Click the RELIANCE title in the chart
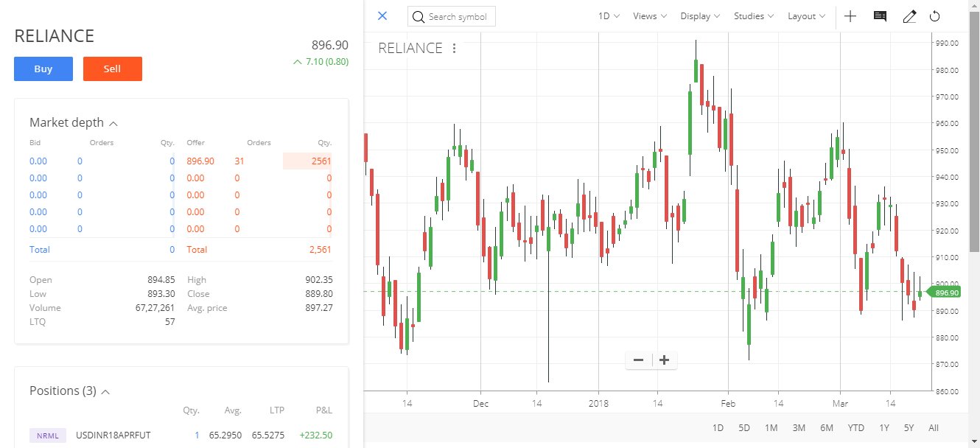The width and height of the screenshot is (980, 448). tap(410, 48)
